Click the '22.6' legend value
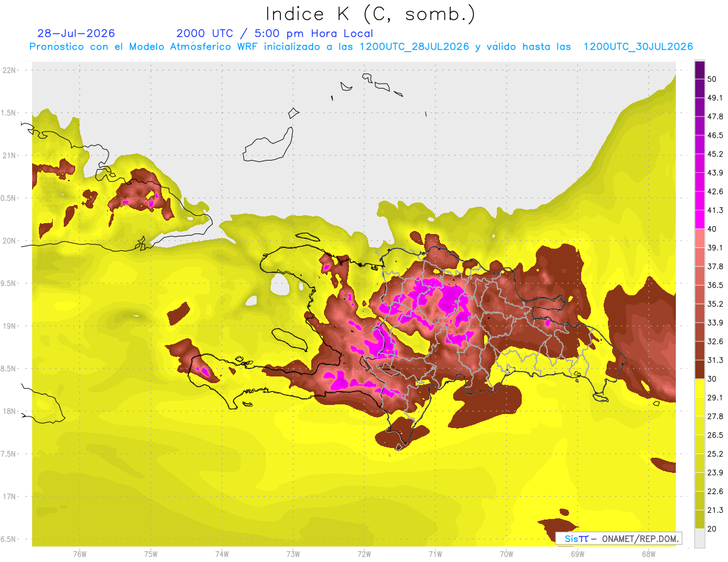 715,492
